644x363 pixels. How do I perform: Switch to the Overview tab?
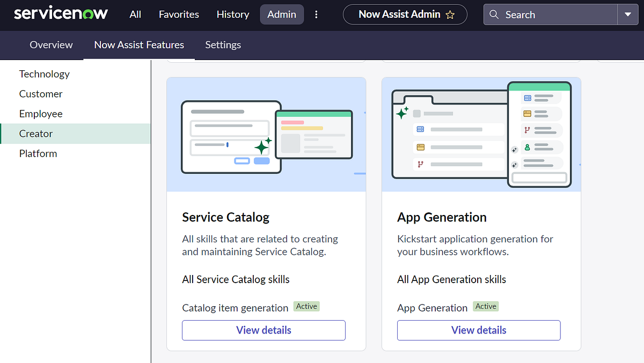(x=51, y=45)
